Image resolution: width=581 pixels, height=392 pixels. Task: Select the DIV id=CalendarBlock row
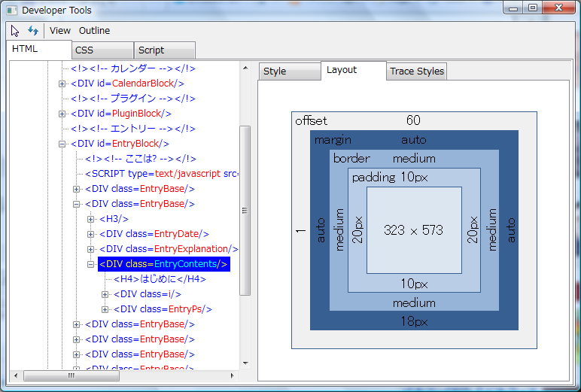coord(127,84)
